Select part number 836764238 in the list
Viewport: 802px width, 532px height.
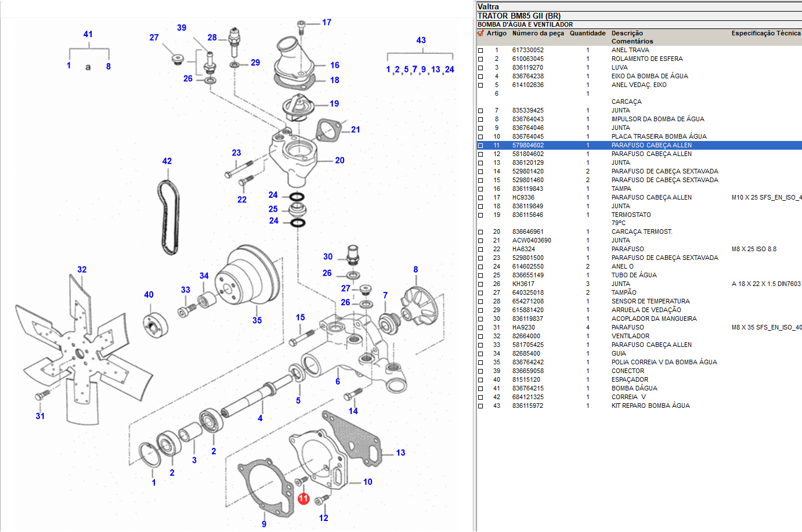click(528, 76)
